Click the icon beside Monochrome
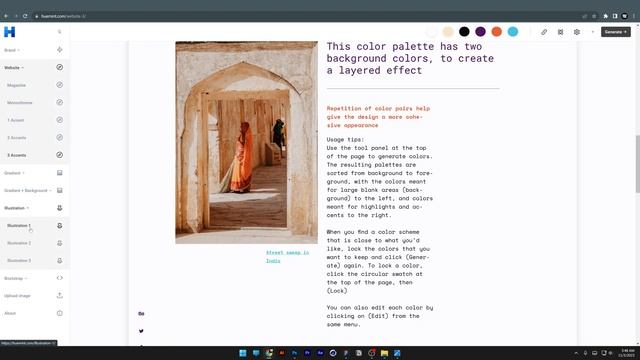 tap(60, 102)
